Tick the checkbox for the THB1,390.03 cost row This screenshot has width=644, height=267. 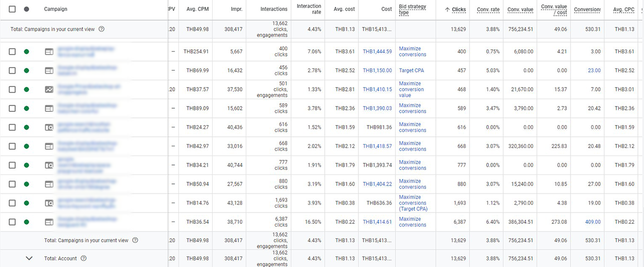pos(12,108)
